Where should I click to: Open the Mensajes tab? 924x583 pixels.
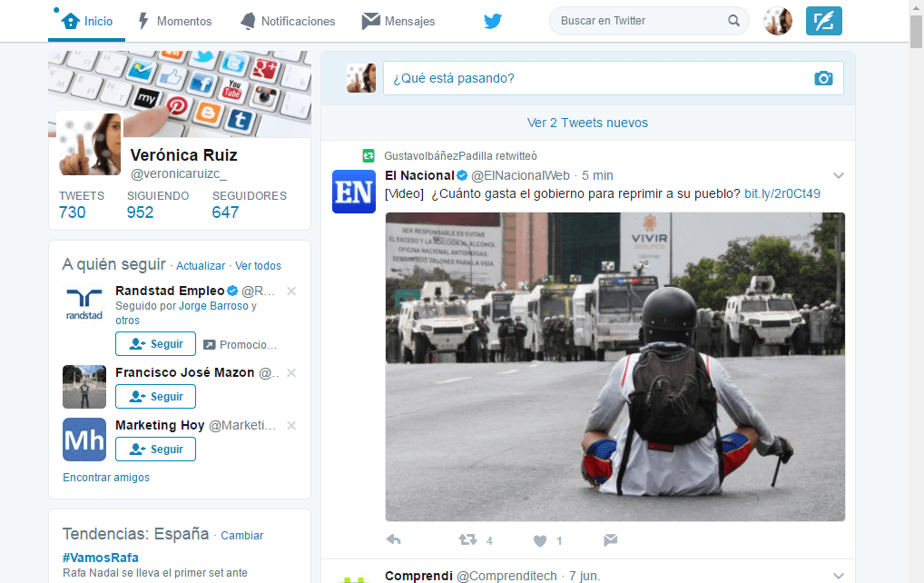point(398,21)
